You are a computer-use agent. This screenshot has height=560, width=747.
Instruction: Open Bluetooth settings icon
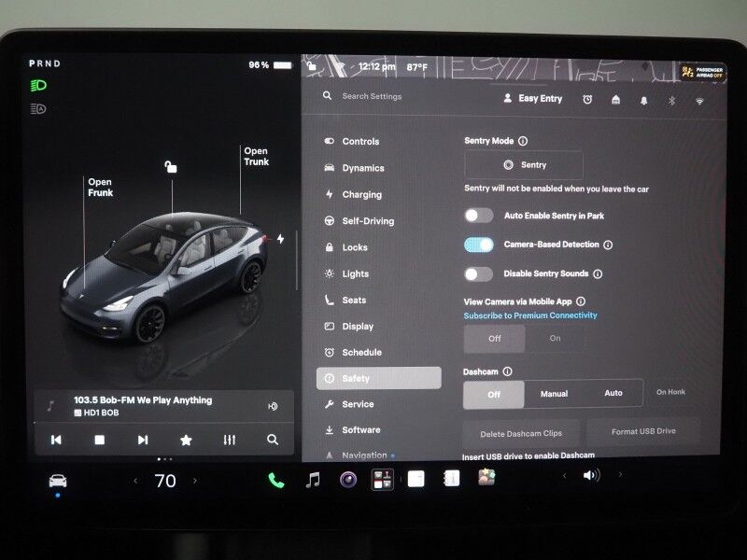[x=671, y=101]
